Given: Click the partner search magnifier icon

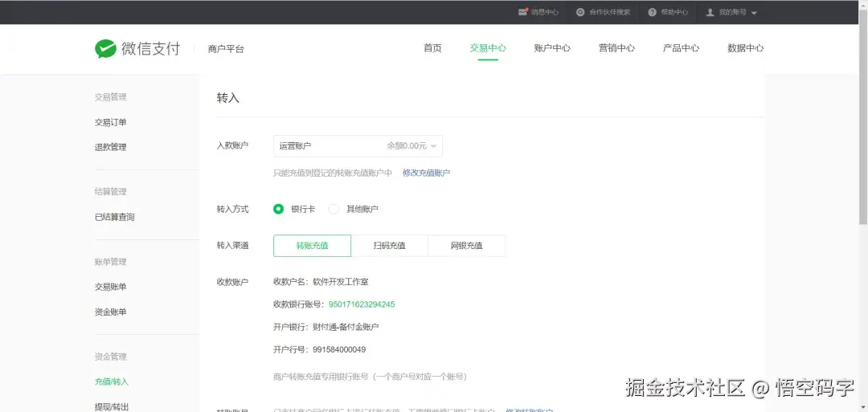Looking at the screenshot, I should click(x=580, y=12).
